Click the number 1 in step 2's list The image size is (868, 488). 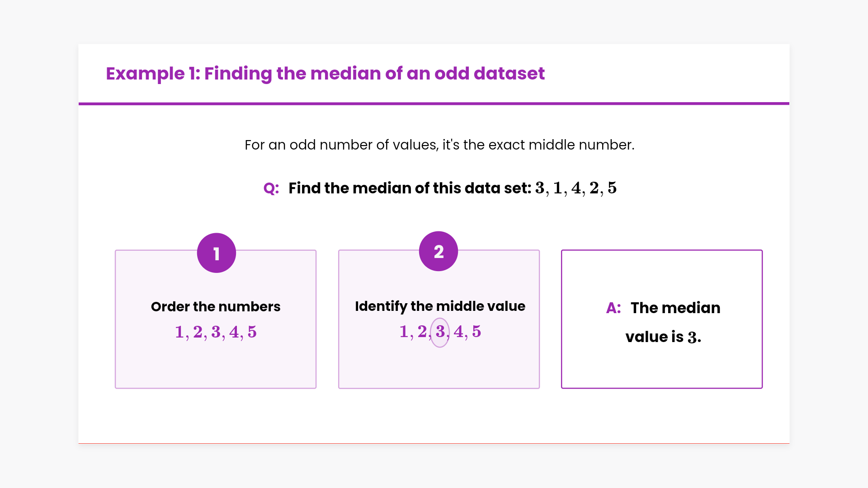tap(404, 332)
